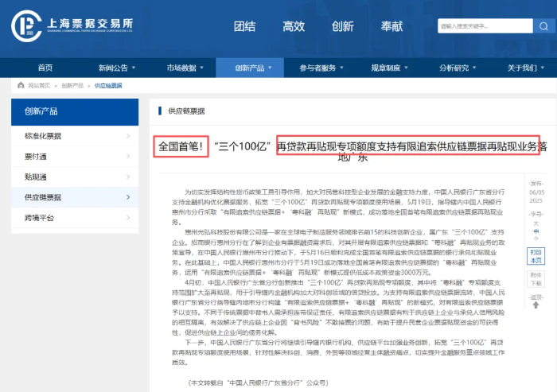557x392 pixels.
Task: Click the source note 本文转载自 line
Action: pos(258,382)
